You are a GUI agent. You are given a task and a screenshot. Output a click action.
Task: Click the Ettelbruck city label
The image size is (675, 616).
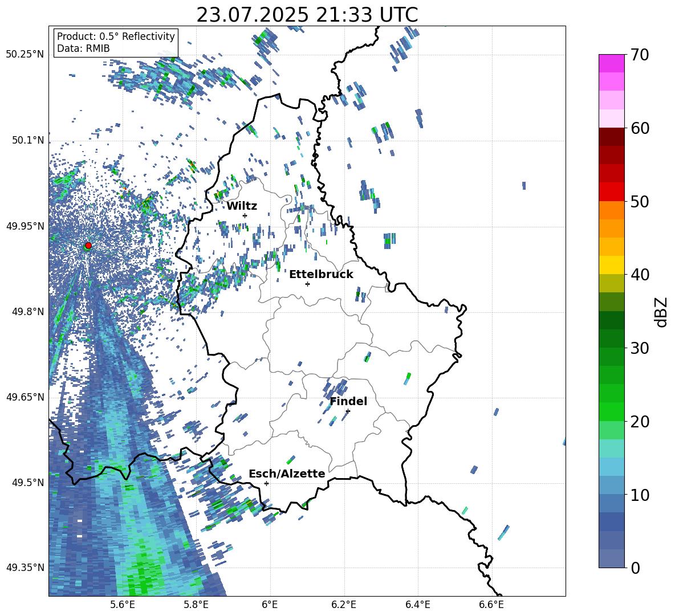click(x=321, y=275)
